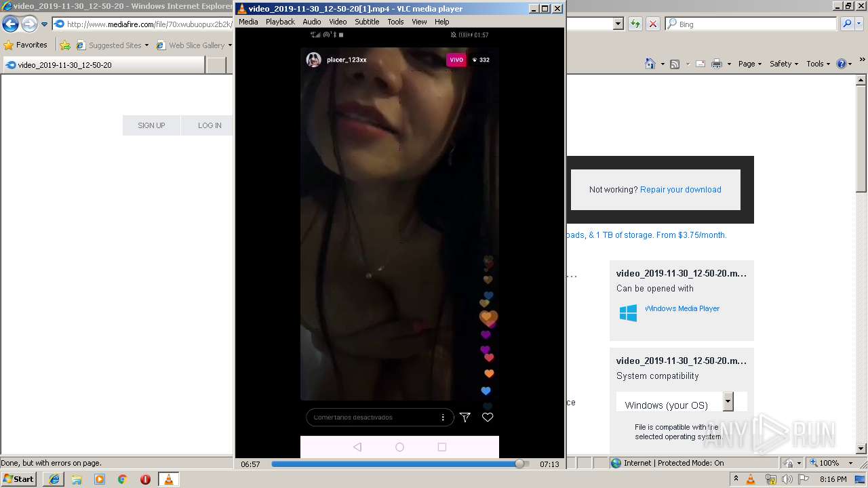
Task: Click the Stop loading red X icon
Action: pos(652,24)
